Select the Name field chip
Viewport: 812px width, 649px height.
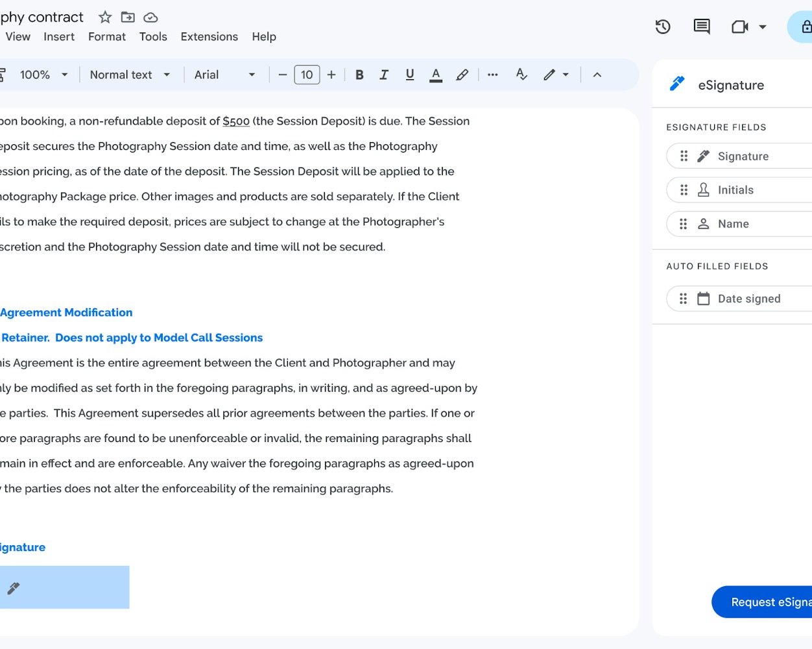(739, 224)
